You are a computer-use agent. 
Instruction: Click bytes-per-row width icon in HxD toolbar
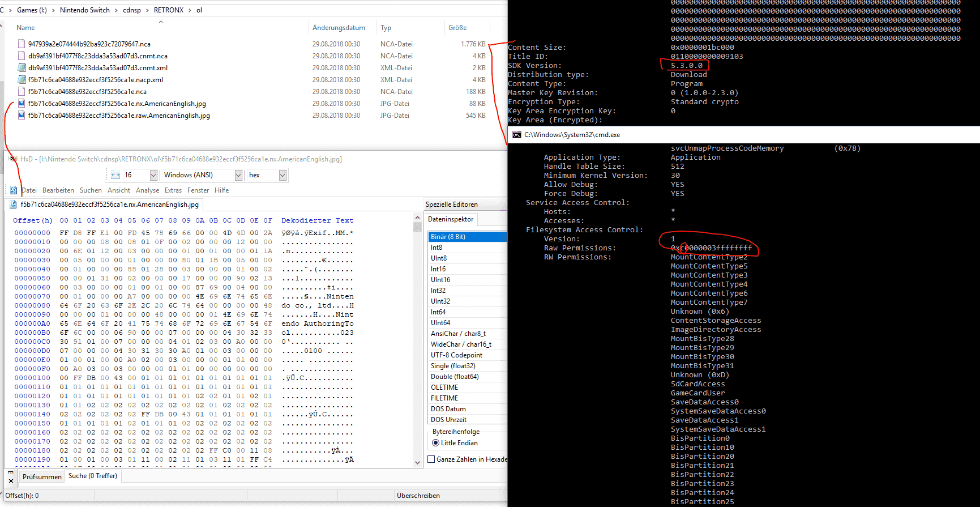click(115, 175)
